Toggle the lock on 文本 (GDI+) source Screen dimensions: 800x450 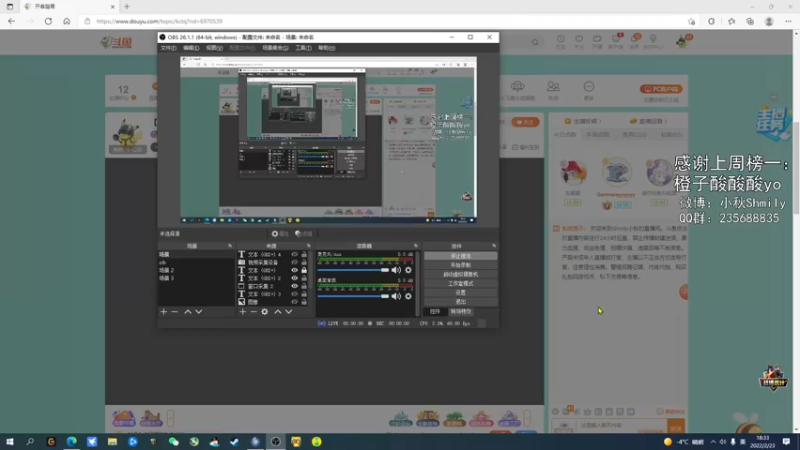(x=304, y=270)
